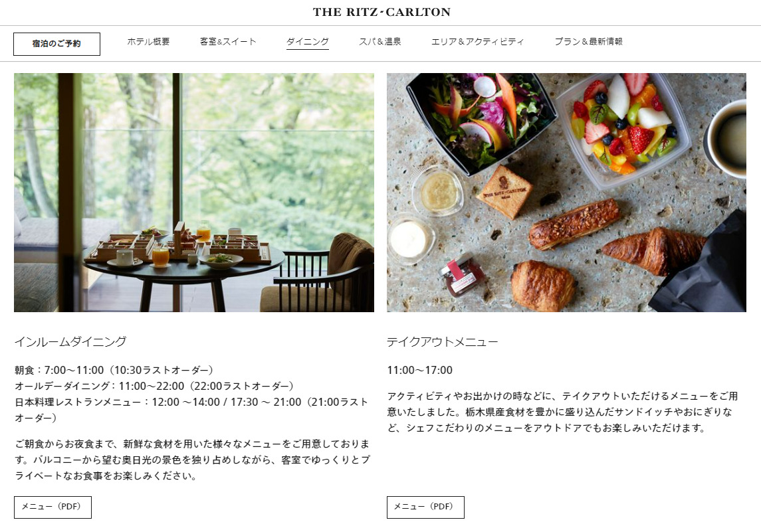Open メニュー（PDF) under in-room dining
Image resolution: width=761 pixels, height=532 pixels.
pyautogui.click(x=53, y=507)
